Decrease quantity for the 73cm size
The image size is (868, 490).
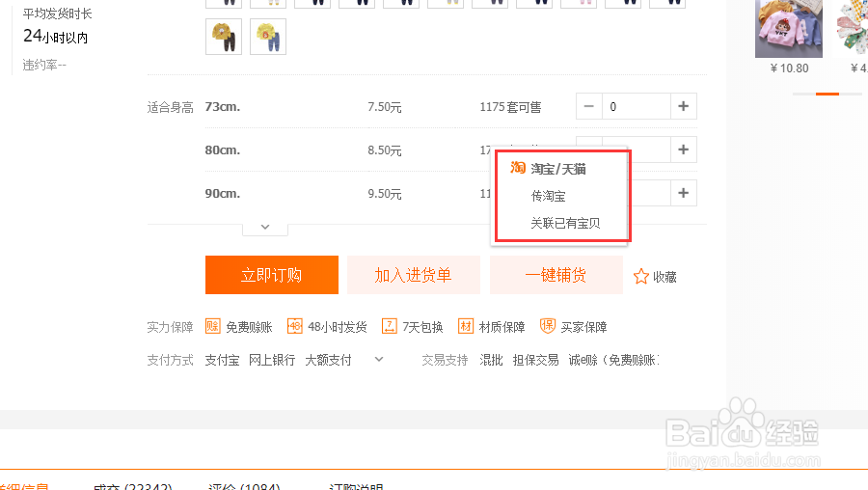pos(589,106)
